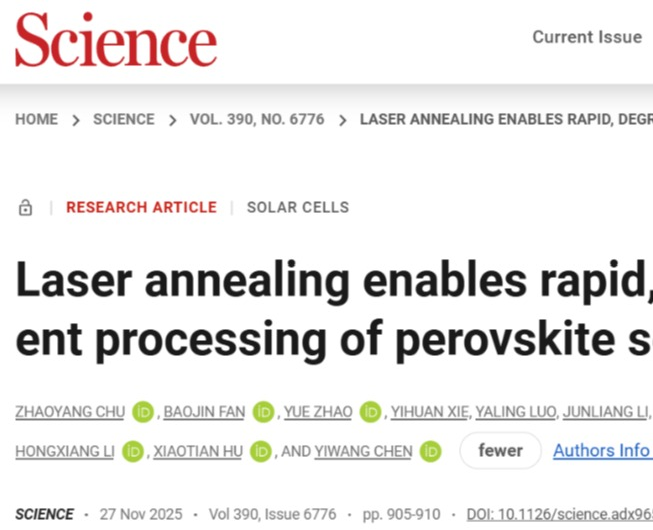Open the Current Issue menu
This screenshot has width=653, height=530.
[x=587, y=37]
